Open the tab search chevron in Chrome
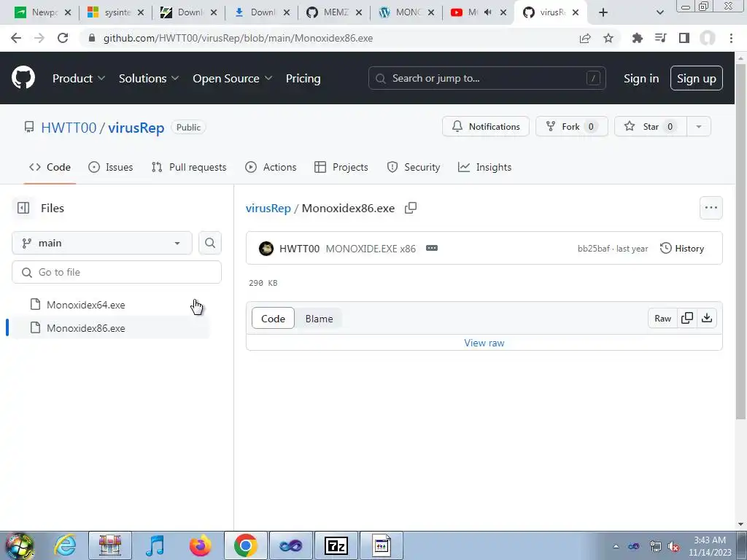The height and width of the screenshot is (560, 747). click(659, 13)
